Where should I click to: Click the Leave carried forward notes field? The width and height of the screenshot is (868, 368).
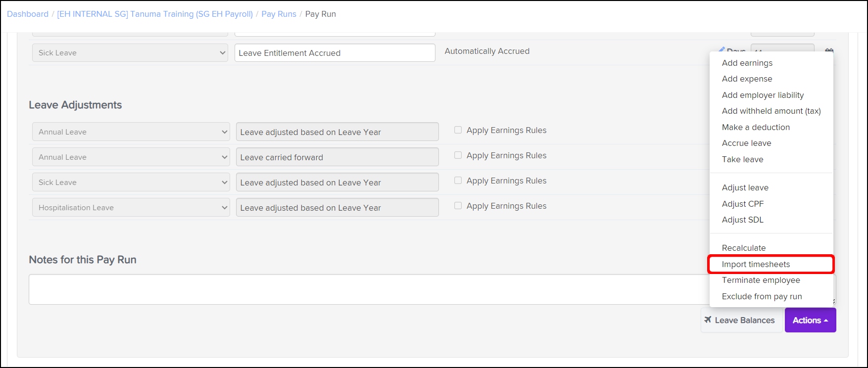coord(337,157)
